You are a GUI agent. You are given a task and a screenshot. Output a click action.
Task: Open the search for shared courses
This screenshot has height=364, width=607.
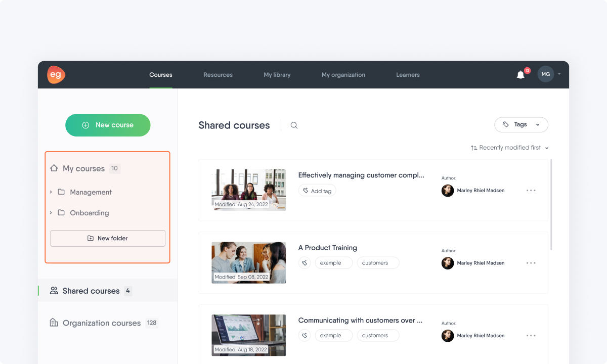(294, 125)
